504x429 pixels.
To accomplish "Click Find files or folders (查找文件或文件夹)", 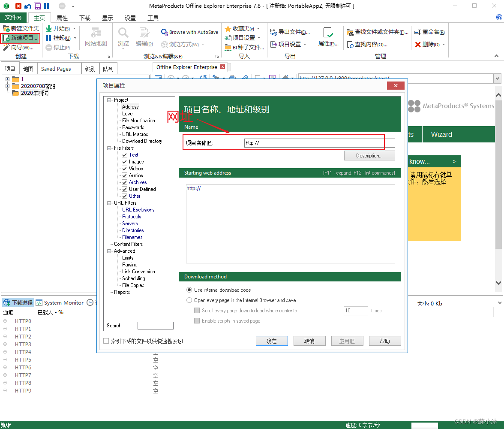I will [377, 32].
